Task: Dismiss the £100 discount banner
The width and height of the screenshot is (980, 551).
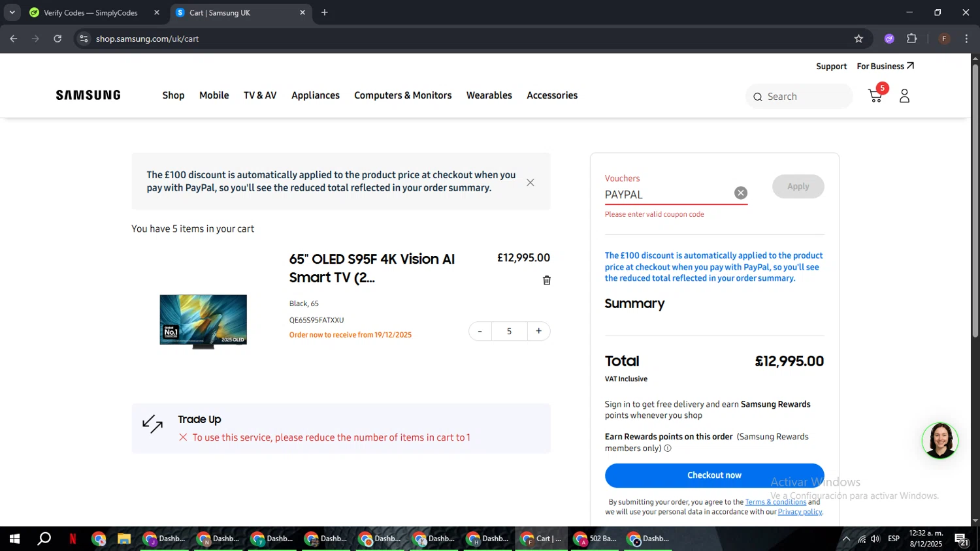Action: click(x=531, y=182)
